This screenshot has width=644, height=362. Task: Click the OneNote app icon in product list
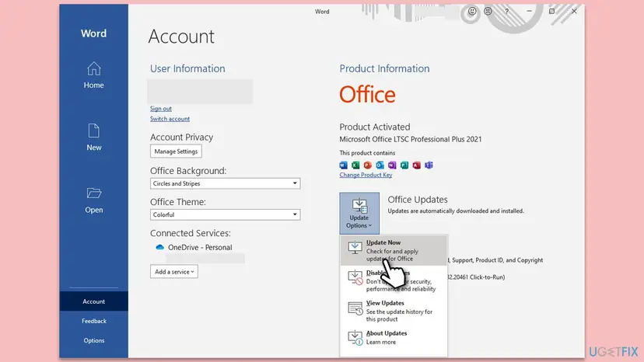392,165
